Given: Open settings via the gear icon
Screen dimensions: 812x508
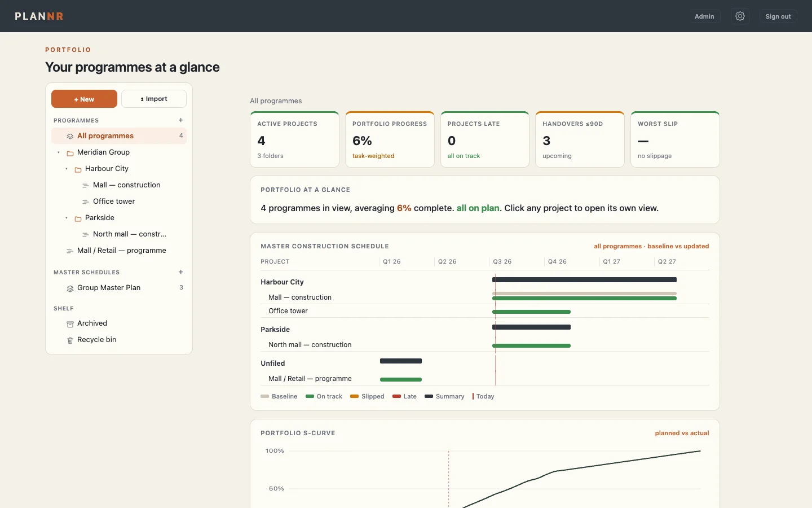Looking at the screenshot, I should pos(740,16).
